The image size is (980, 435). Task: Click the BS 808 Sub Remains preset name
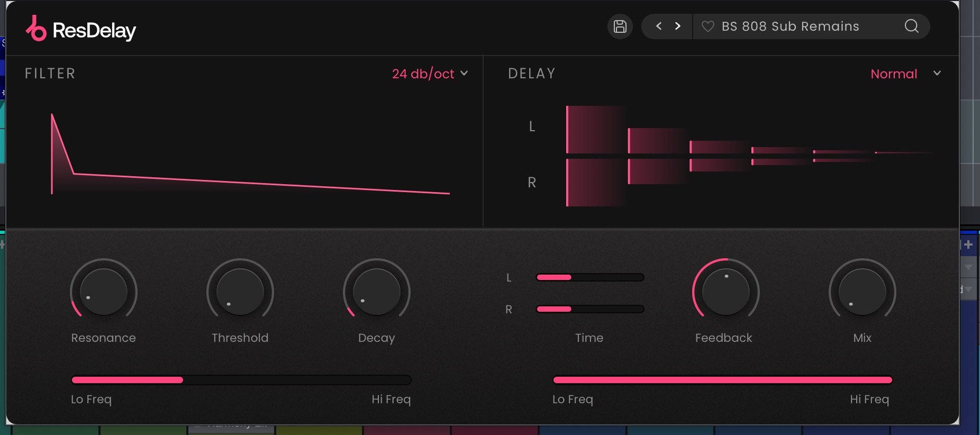click(x=790, y=26)
